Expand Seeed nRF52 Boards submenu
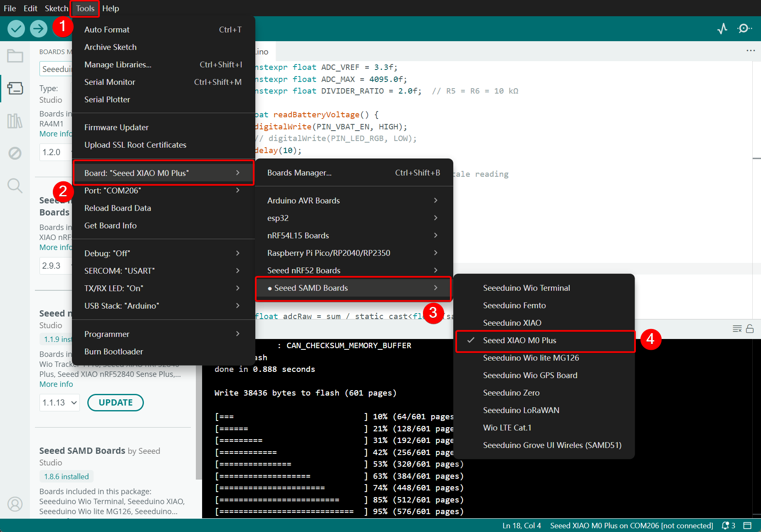 point(353,270)
